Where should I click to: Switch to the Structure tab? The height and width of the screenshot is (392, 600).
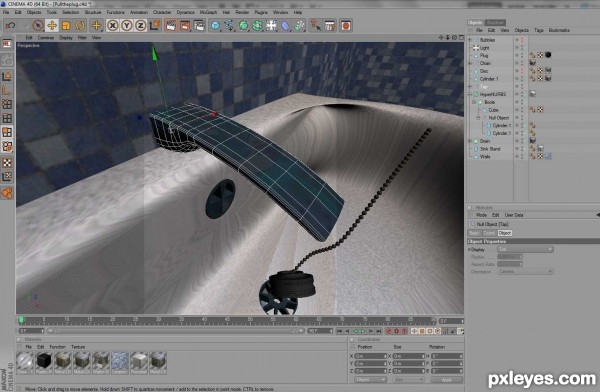click(496, 23)
